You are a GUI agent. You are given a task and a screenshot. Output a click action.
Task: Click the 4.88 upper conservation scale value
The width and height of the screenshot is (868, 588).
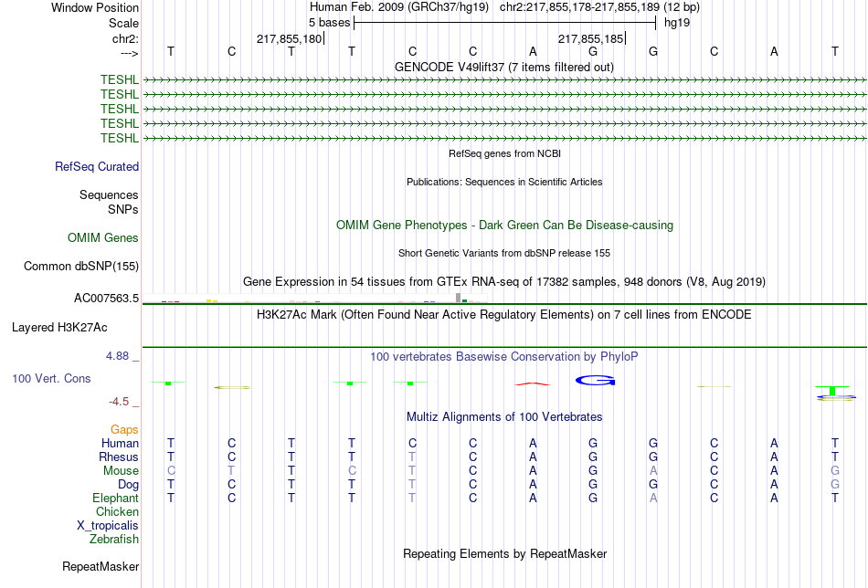118,356
